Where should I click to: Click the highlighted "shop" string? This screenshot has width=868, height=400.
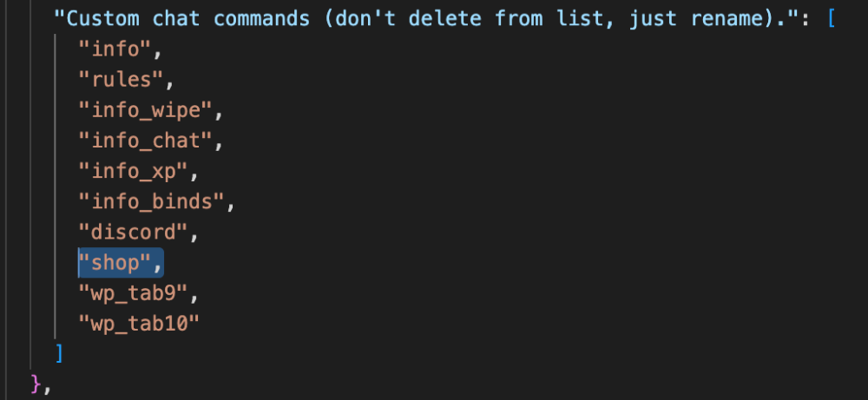pos(115,262)
